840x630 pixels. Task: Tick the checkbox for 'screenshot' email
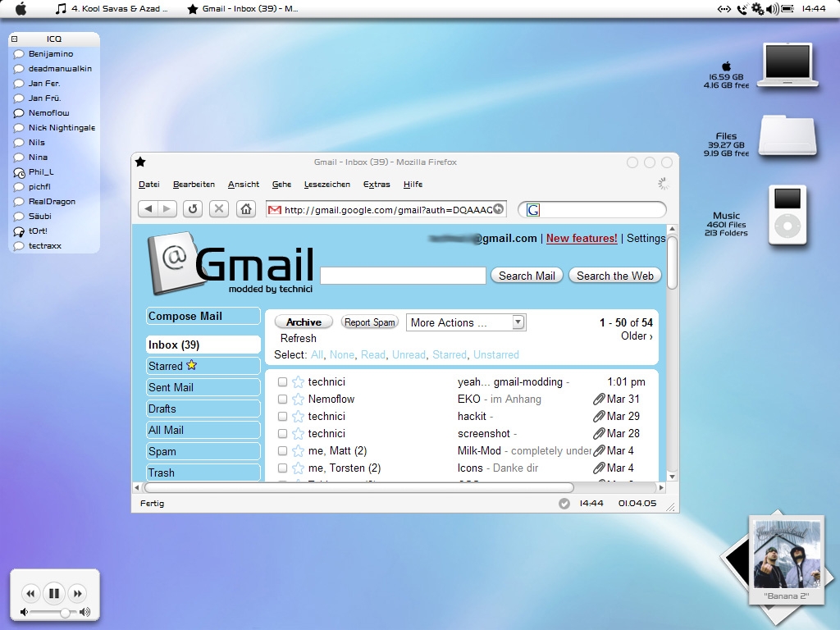click(x=282, y=433)
